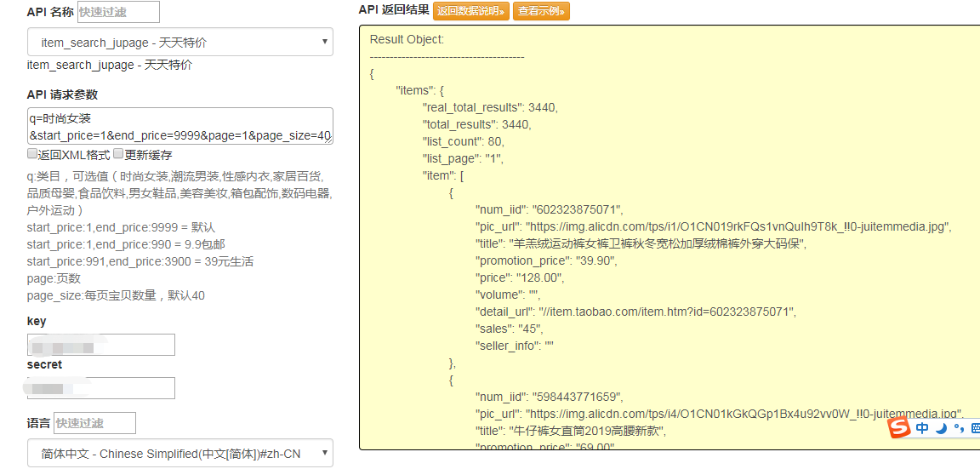Click the 牛仔裤女直筒2019高腰新款 title line

[x=572, y=430]
